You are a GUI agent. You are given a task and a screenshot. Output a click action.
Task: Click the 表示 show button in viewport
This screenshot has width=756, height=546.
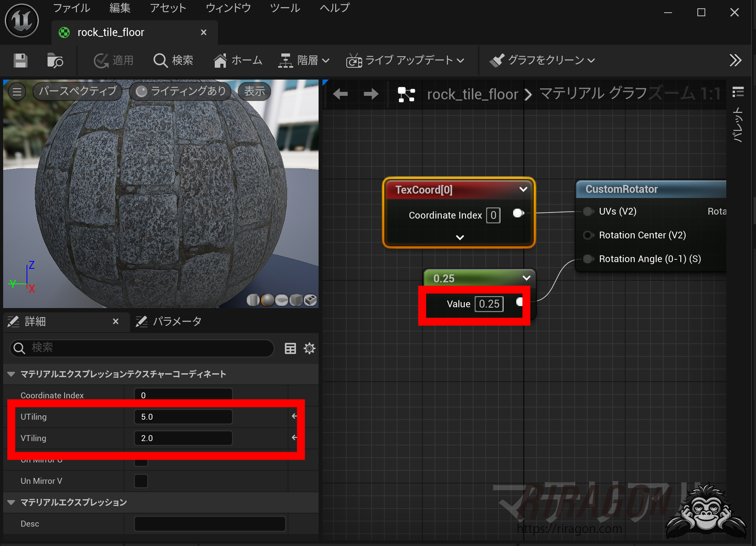tap(254, 91)
